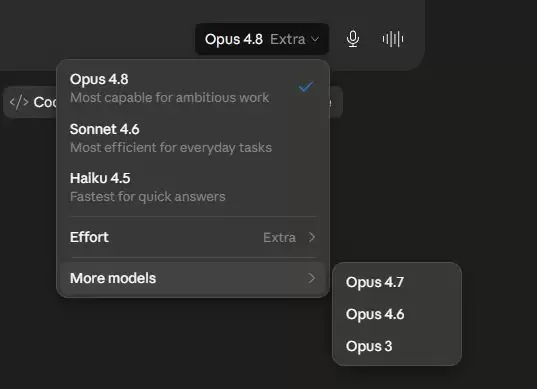Click the chevron beside Extra in selector

pyautogui.click(x=315, y=39)
